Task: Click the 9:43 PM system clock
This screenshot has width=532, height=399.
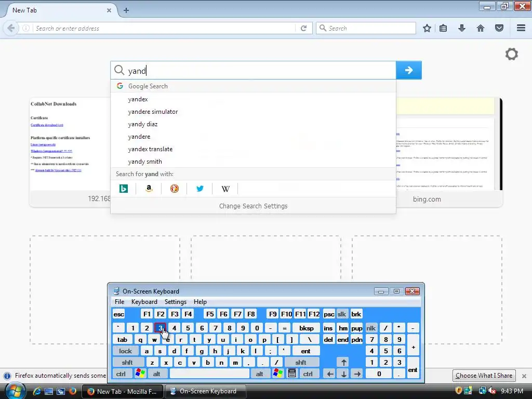Action: tap(512, 391)
